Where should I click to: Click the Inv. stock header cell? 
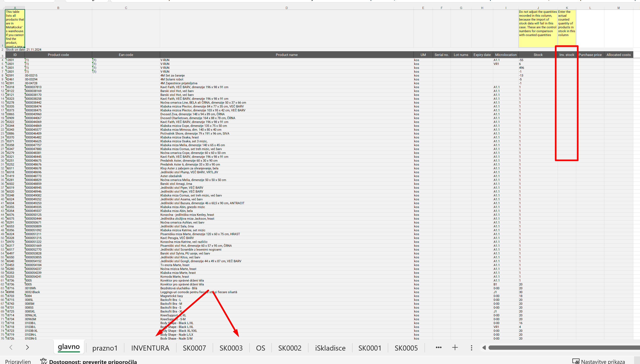point(567,55)
